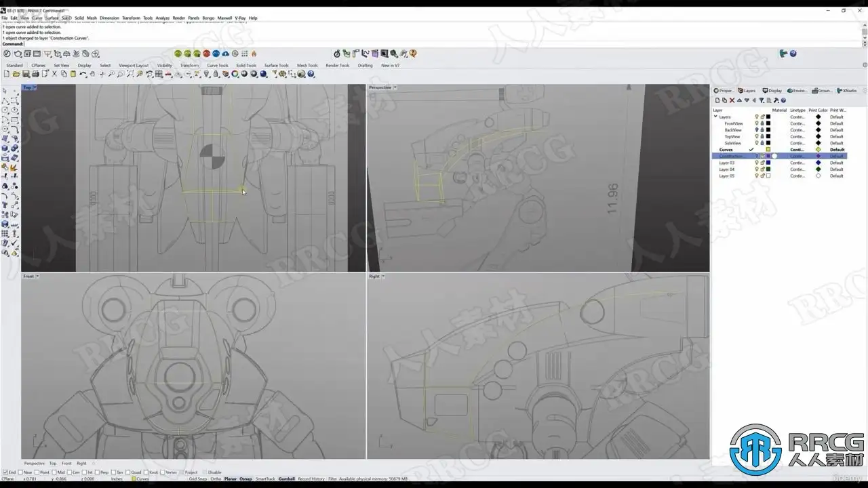Click the red sphere V-Ray icon
868x488 pixels.
tap(206, 54)
